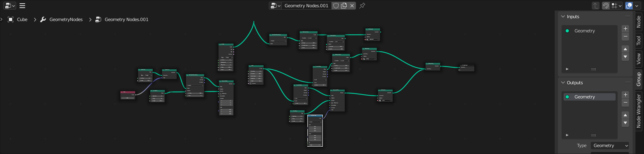Select the white-outlined blue header node
Viewport: 644px width, 154px height.
[x=315, y=130]
